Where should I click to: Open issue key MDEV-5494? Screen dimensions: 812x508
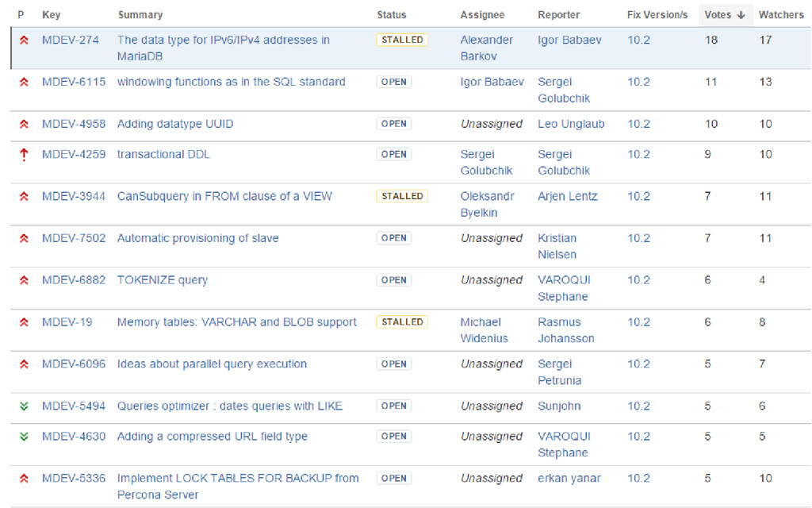click(74, 406)
